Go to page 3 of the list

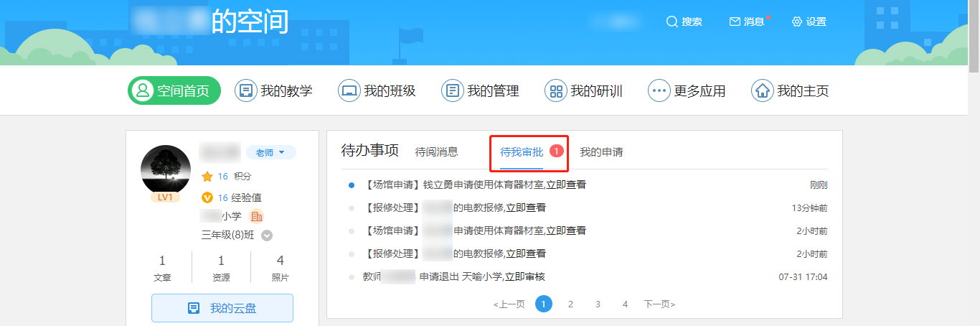598,304
